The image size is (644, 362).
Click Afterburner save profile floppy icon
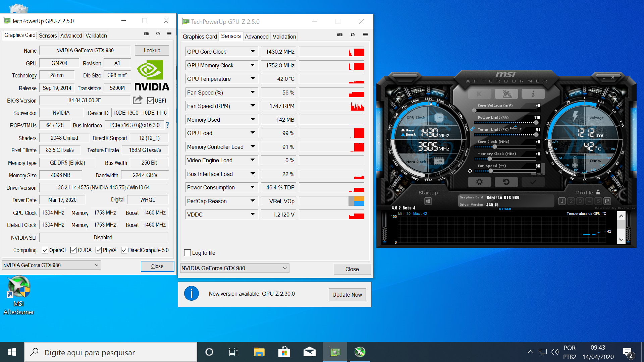tap(607, 201)
